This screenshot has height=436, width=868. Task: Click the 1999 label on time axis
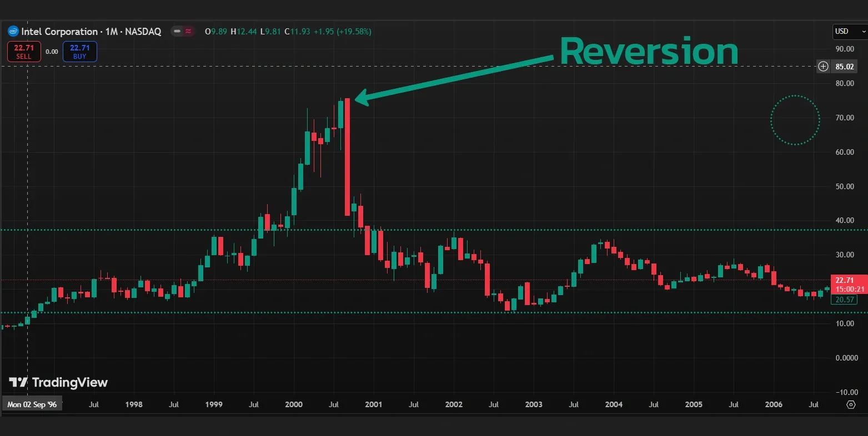(x=214, y=404)
